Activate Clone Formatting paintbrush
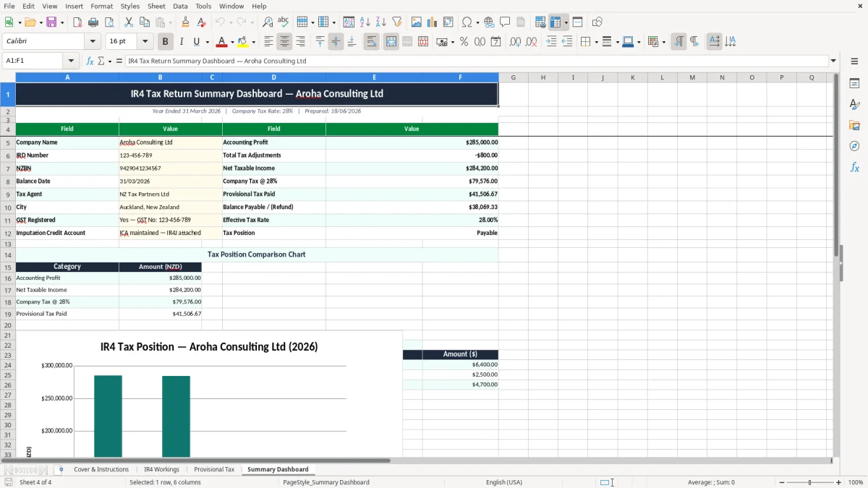 pyautogui.click(x=185, y=22)
